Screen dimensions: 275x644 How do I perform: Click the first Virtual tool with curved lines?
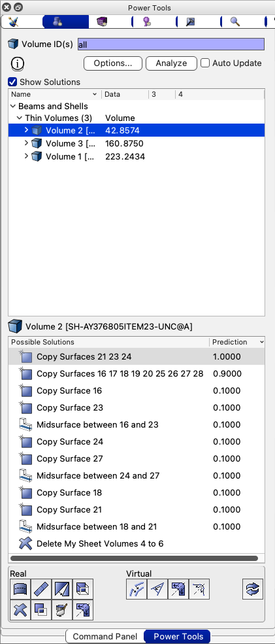[x=137, y=589]
